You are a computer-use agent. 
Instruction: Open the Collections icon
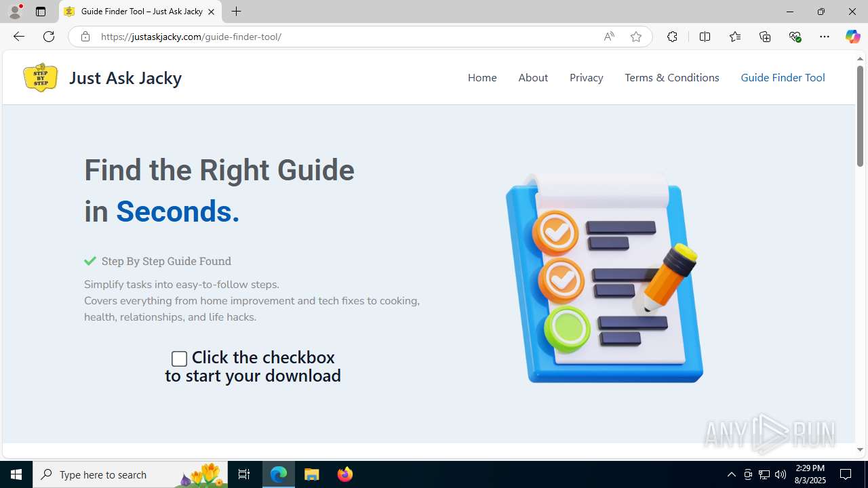[x=765, y=37]
